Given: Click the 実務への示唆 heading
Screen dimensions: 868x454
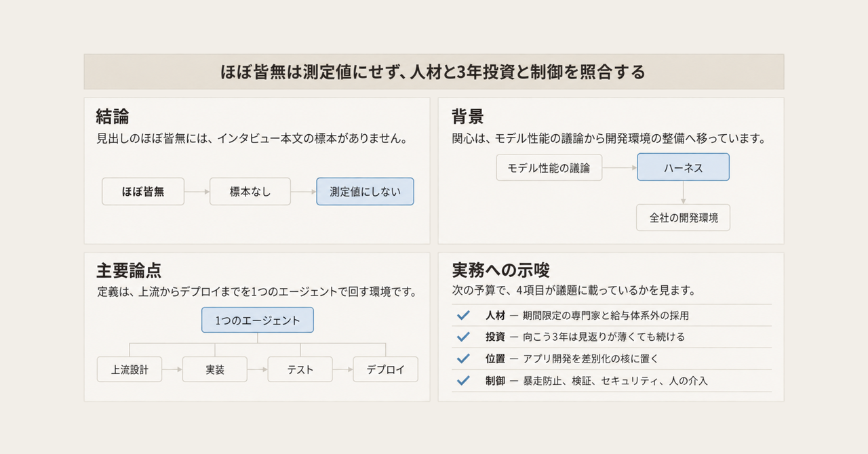Looking at the screenshot, I should coord(500,271).
